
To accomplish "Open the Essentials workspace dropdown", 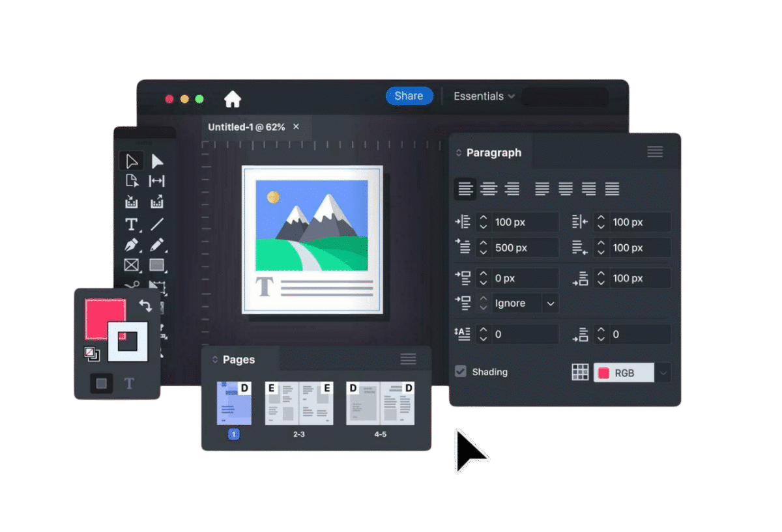I will [484, 96].
